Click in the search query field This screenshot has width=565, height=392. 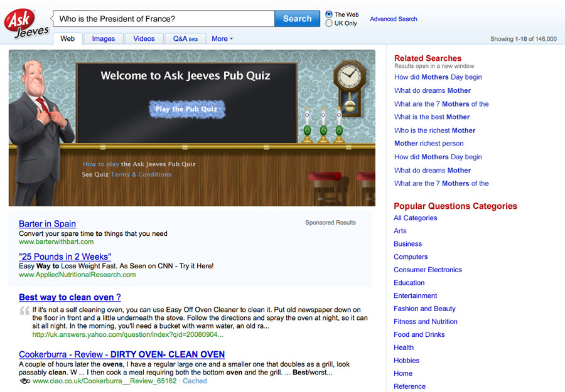164,18
